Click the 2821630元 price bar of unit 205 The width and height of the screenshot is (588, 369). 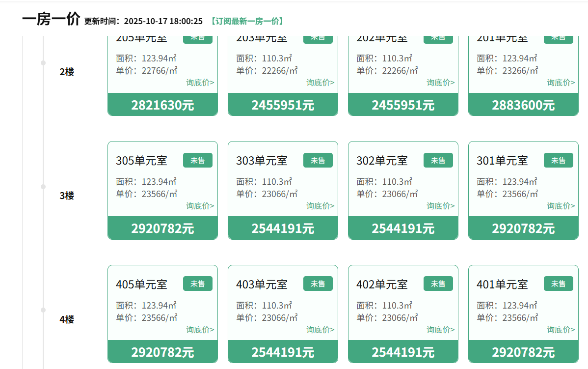[162, 105]
